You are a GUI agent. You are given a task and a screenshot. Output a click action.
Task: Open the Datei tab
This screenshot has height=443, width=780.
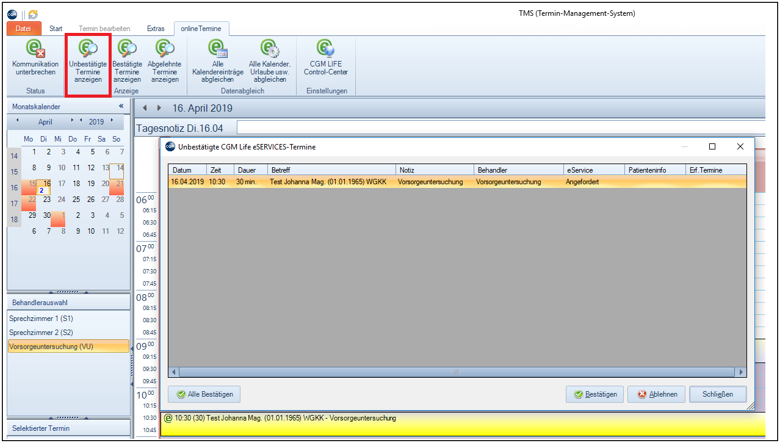click(x=24, y=28)
